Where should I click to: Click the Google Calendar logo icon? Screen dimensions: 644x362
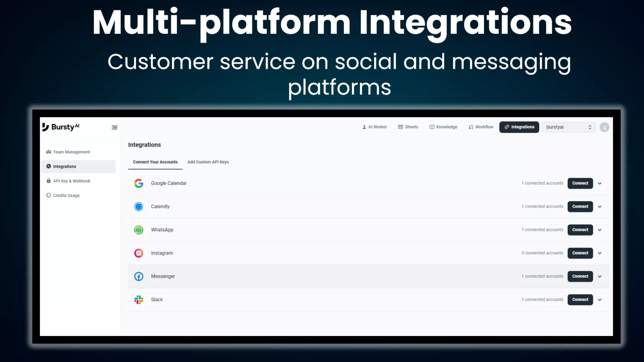(x=139, y=183)
